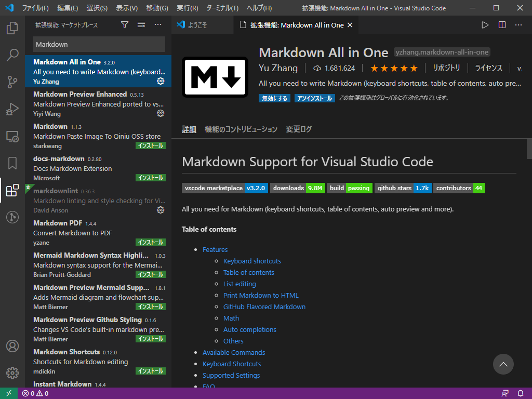Clear extension search results icon

click(141, 24)
